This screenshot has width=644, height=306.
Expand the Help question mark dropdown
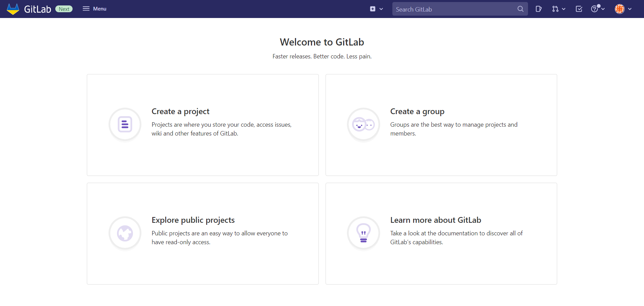[x=598, y=9]
